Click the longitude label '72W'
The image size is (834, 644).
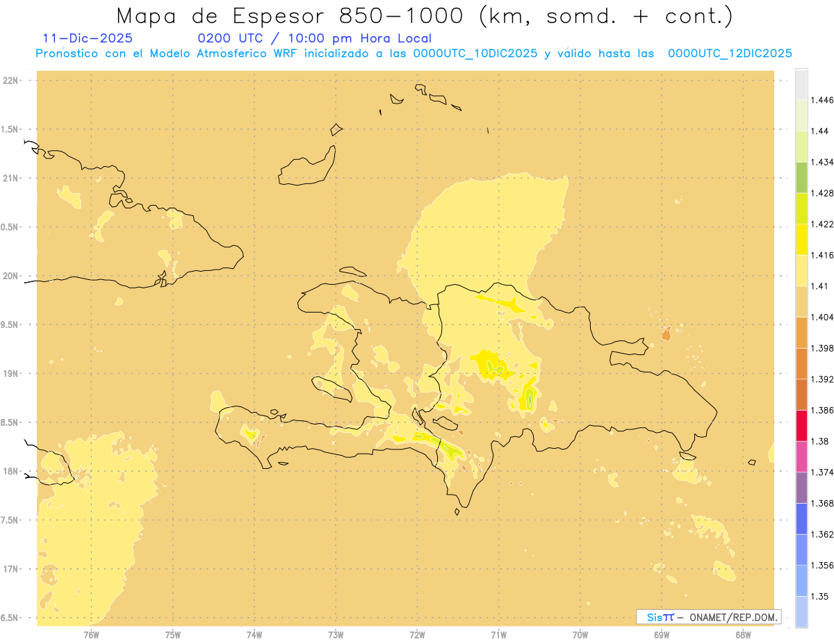coord(418,634)
